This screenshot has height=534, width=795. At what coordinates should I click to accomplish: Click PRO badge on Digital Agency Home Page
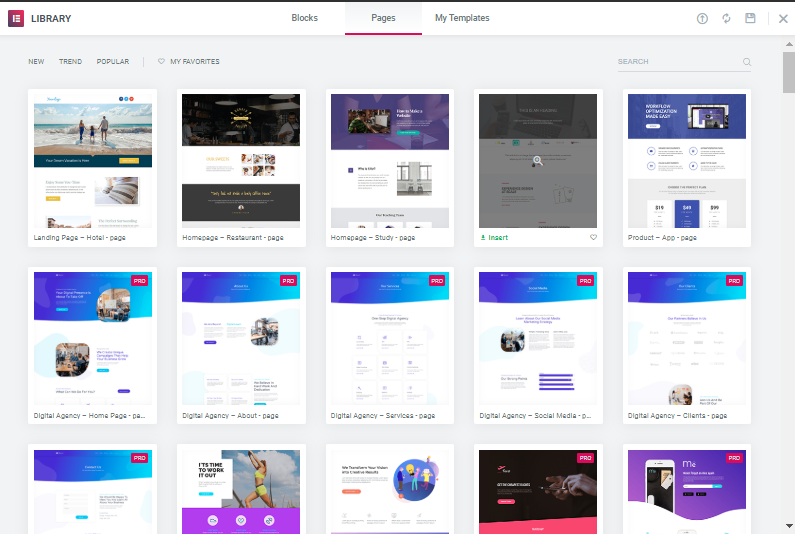[x=139, y=280]
